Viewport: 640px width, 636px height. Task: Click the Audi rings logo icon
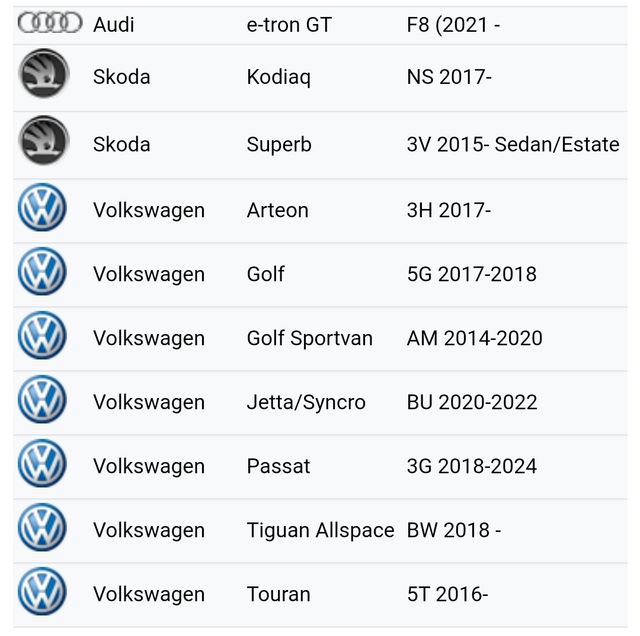point(50,22)
